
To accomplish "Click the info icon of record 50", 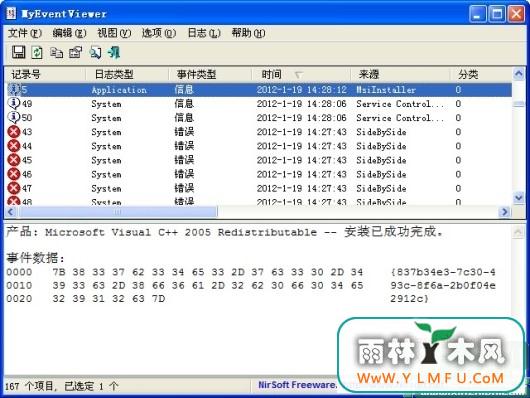I will click(14, 117).
